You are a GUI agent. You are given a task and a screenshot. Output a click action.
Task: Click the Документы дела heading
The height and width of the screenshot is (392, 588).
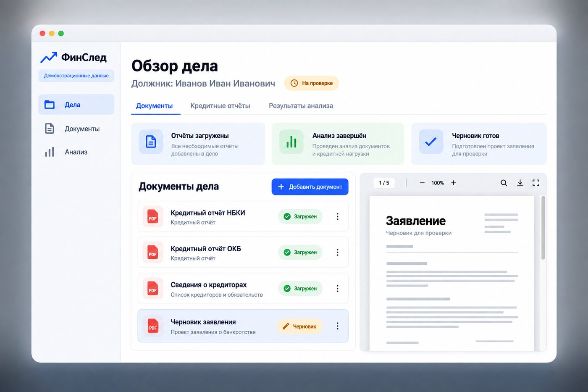178,187
